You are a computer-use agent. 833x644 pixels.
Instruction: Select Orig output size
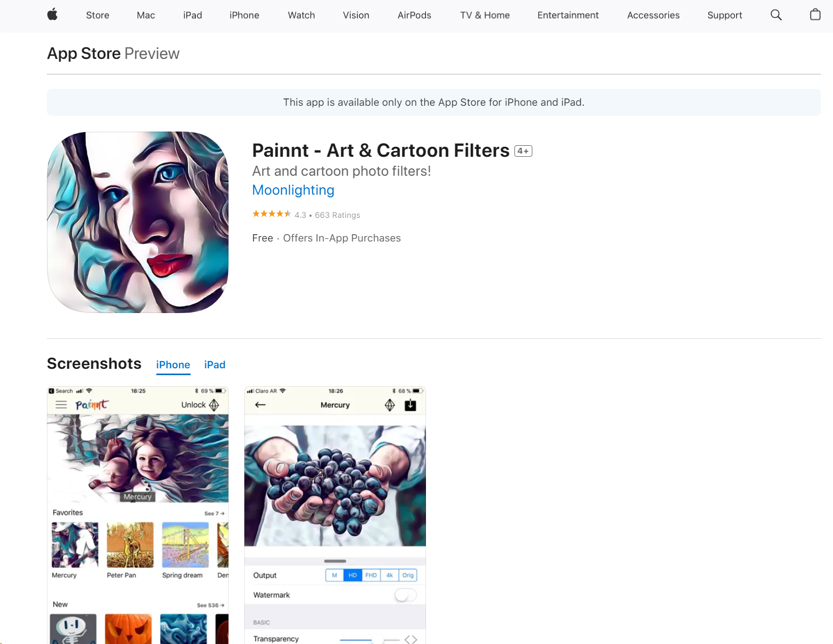click(408, 575)
